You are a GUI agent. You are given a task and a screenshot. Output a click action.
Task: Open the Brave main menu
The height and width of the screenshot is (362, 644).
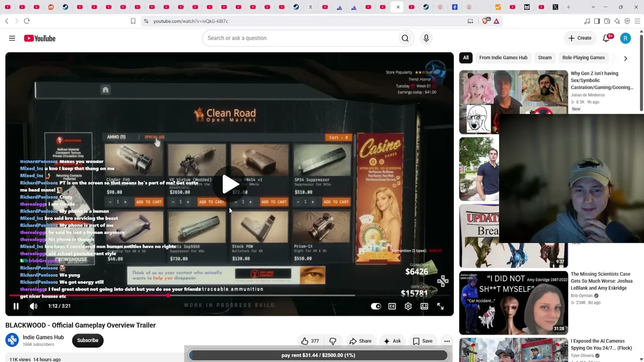tap(637, 21)
